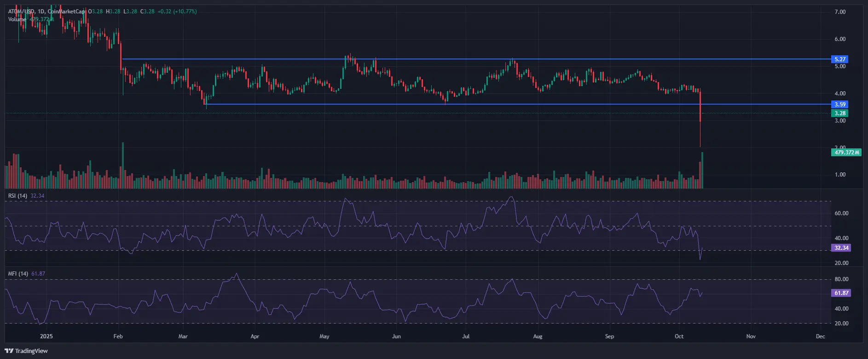Click the 80.00 level on the MFI axis
This screenshot has width=868, height=359.
click(842, 279)
